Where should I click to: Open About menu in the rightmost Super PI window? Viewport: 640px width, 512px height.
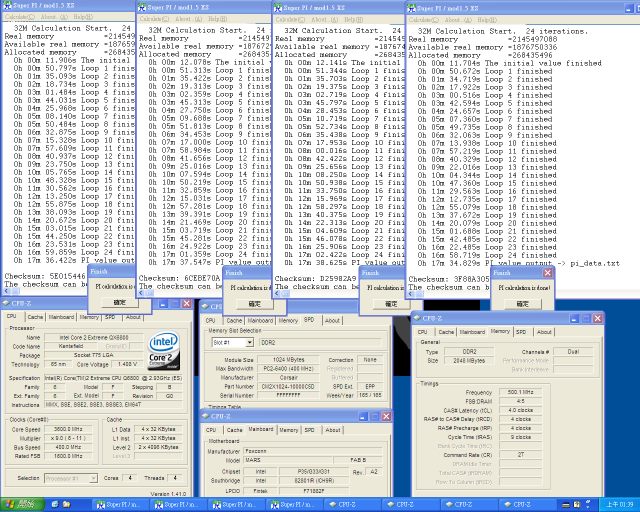coord(460,20)
